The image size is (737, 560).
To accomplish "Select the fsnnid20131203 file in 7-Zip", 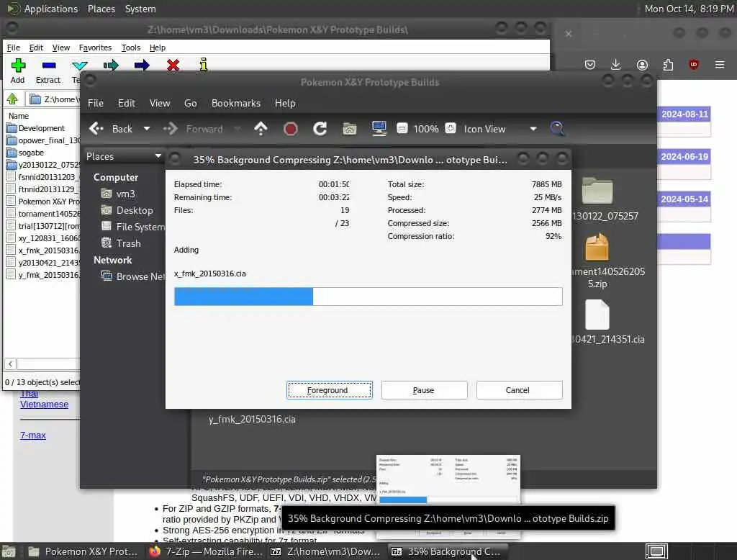I will 42,177.
